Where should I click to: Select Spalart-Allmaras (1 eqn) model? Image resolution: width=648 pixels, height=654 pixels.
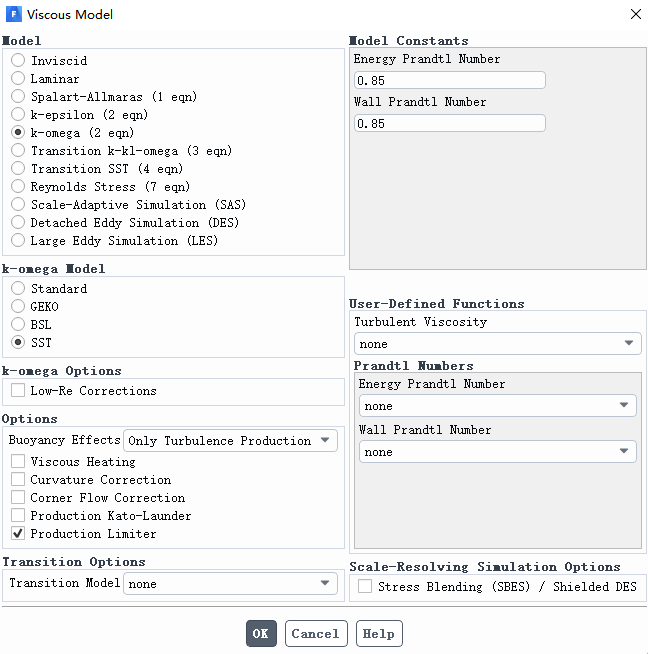18,96
